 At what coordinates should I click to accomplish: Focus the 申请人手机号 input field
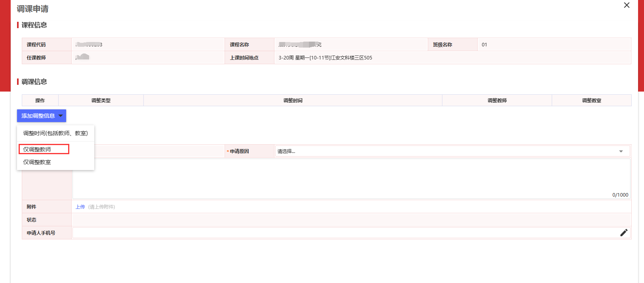(345, 233)
